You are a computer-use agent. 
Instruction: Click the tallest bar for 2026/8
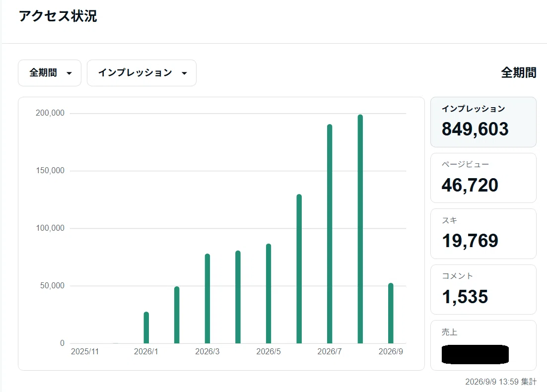[x=360, y=229]
